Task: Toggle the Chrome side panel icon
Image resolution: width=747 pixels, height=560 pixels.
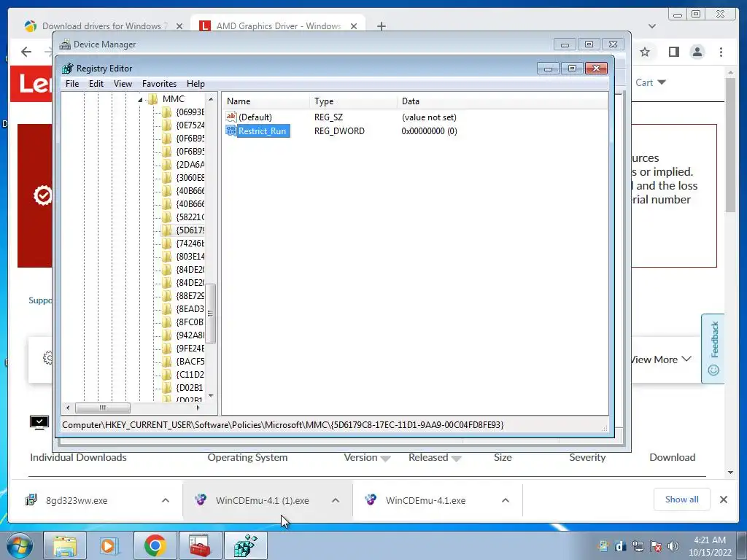Action: (x=673, y=52)
